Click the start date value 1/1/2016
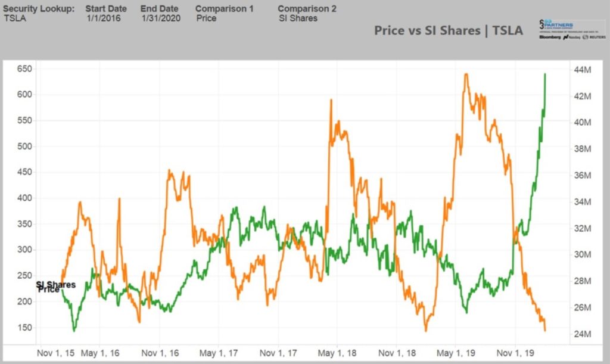This screenshot has width=610, height=364. pos(104,18)
